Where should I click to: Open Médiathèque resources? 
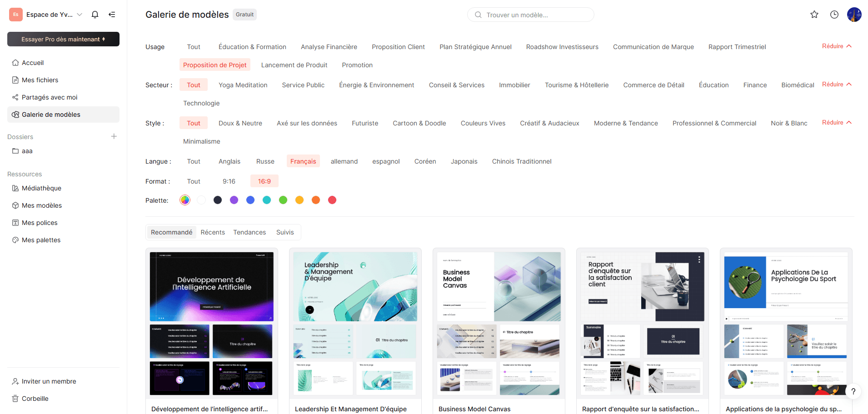[x=63, y=188]
